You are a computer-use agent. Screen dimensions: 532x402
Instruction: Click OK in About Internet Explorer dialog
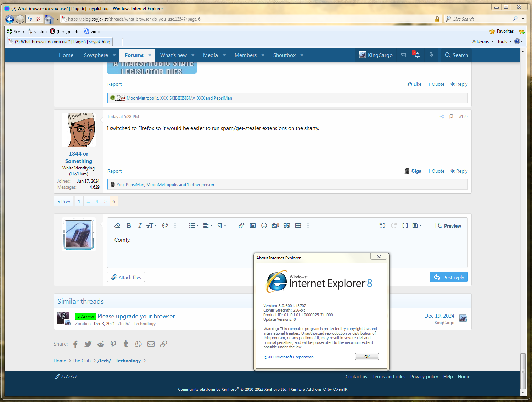coord(367,357)
